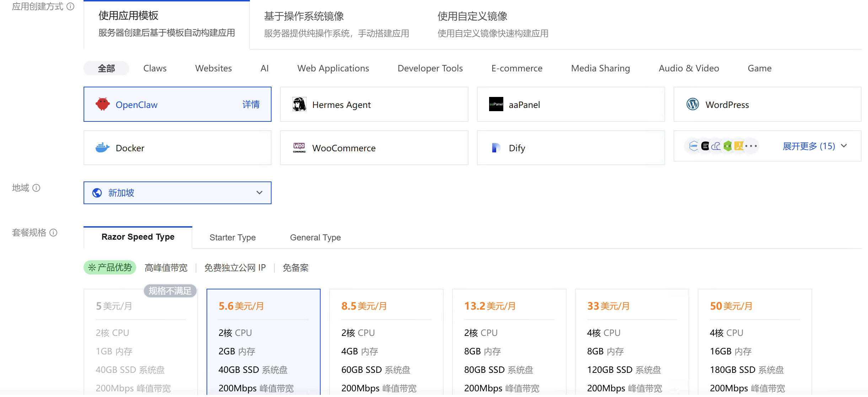868x397 pixels.
Task: Click the globe icon in region selector
Action: [x=97, y=193]
